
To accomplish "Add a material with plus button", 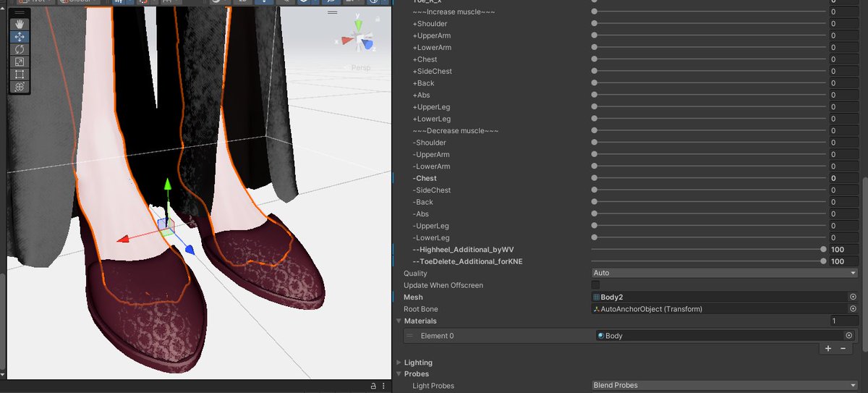I will pos(829,348).
